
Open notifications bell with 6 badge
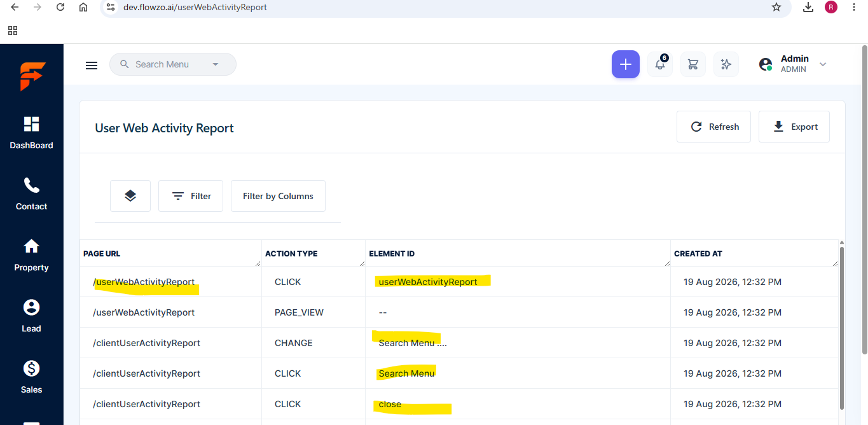(660, 64)
